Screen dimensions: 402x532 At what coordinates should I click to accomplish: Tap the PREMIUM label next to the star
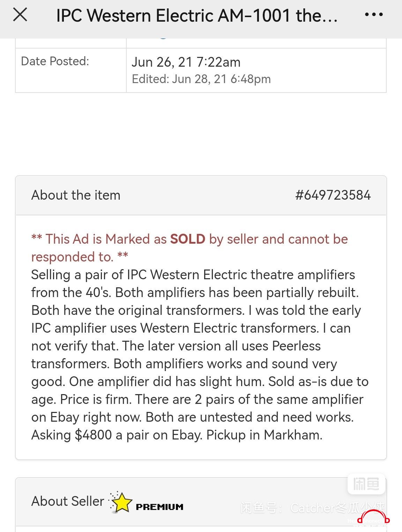(x=159, y=507)
